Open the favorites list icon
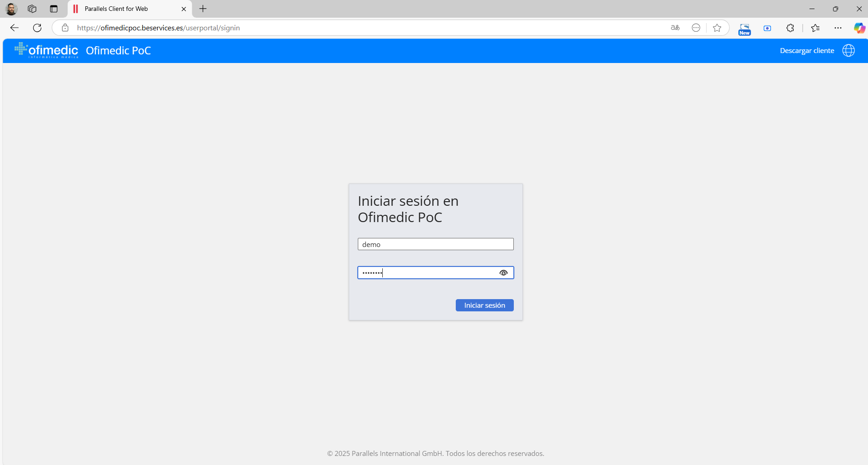868x465 pixels. click(x=815, y=28)
